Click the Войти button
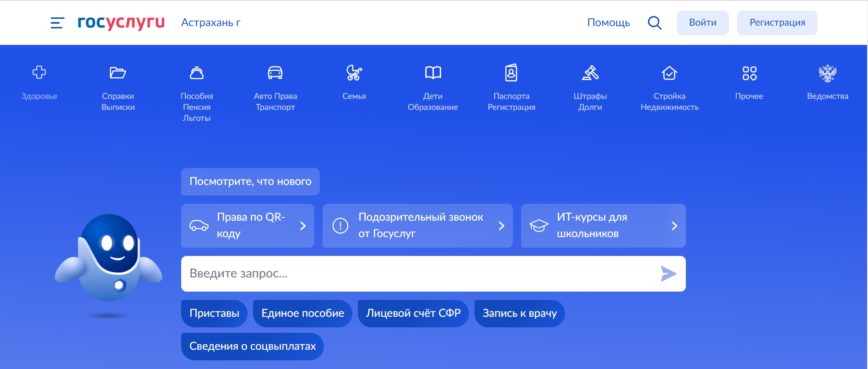 [703, 23]
